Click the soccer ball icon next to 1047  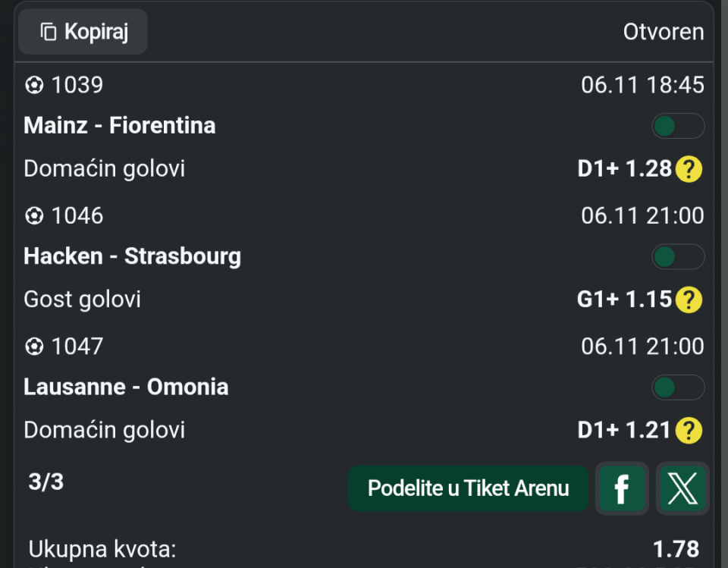34,347
